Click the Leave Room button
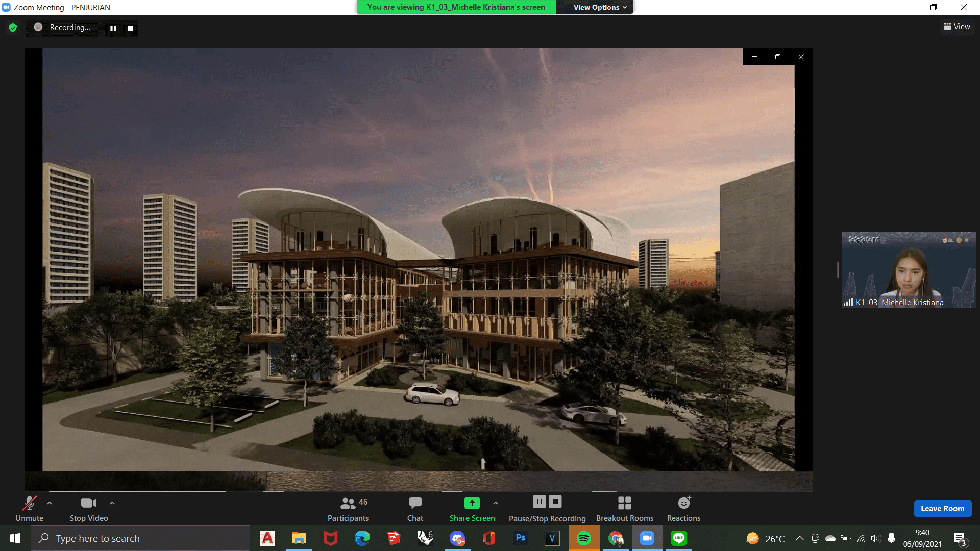 942,509
